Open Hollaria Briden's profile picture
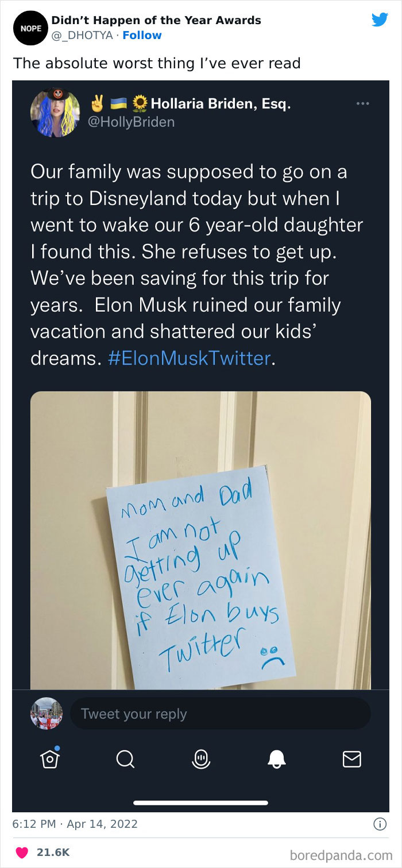This screenshot has width=402, height=868. [55, 112]
